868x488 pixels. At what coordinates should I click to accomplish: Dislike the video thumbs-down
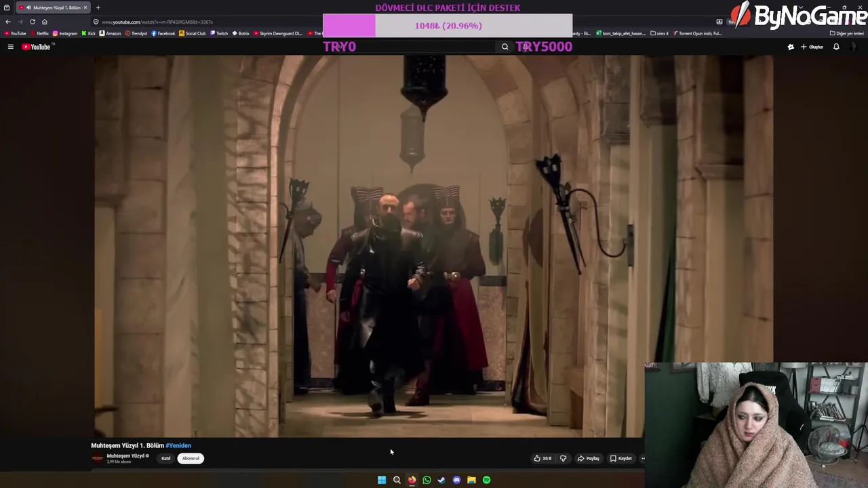[x=563, y=458]
